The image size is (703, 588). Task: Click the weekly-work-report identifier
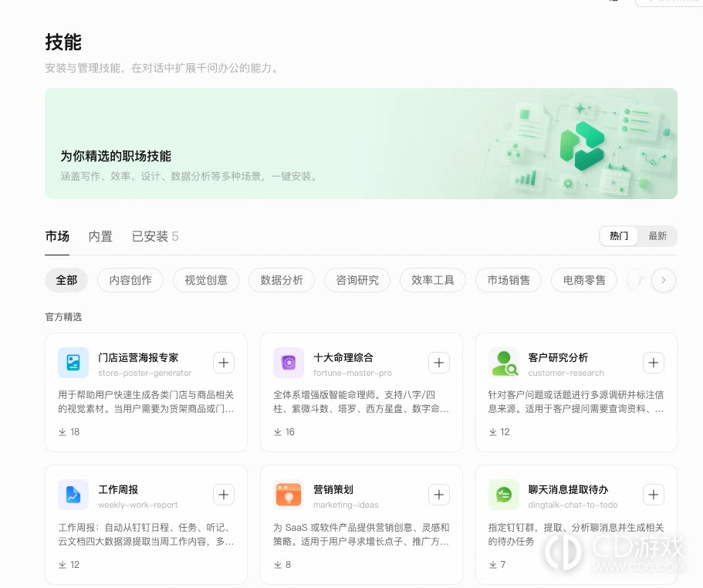click(137, 505)
